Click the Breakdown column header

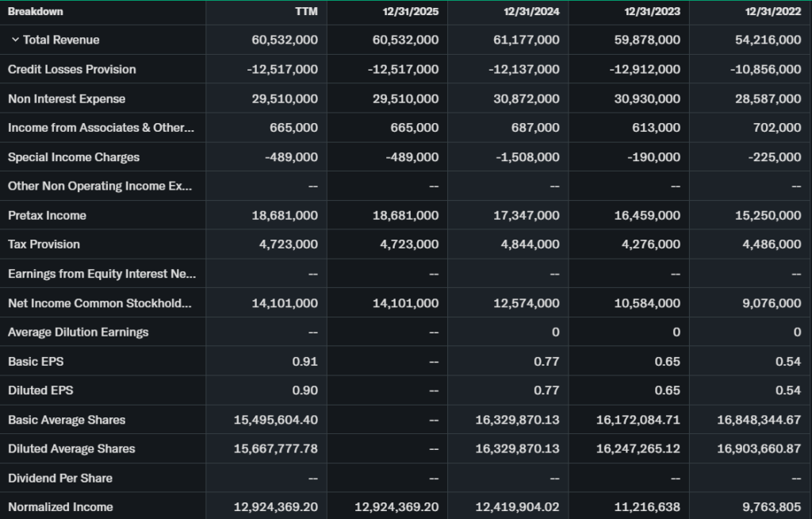pyautogui.click(x=36, y=12)
